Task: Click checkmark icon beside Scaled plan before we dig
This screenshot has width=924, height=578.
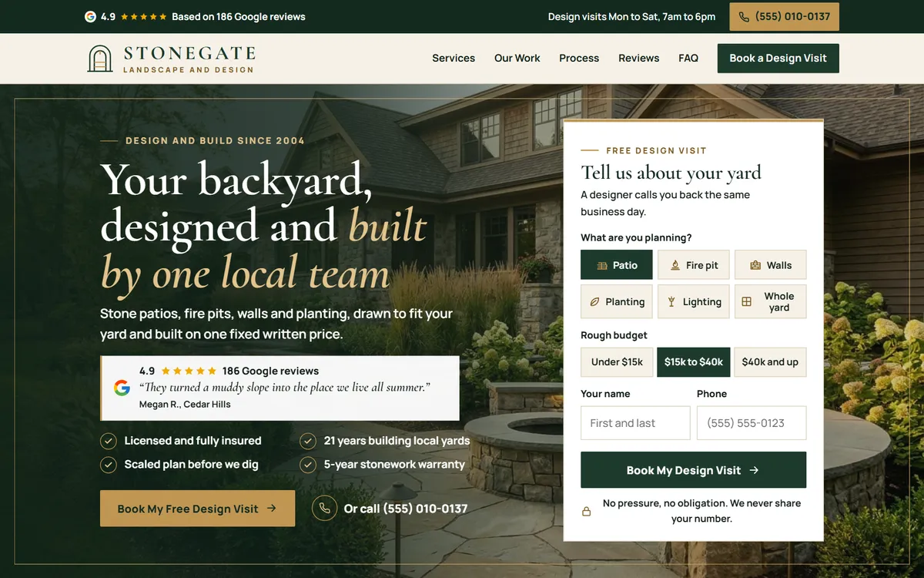Action: click(109, 465)
